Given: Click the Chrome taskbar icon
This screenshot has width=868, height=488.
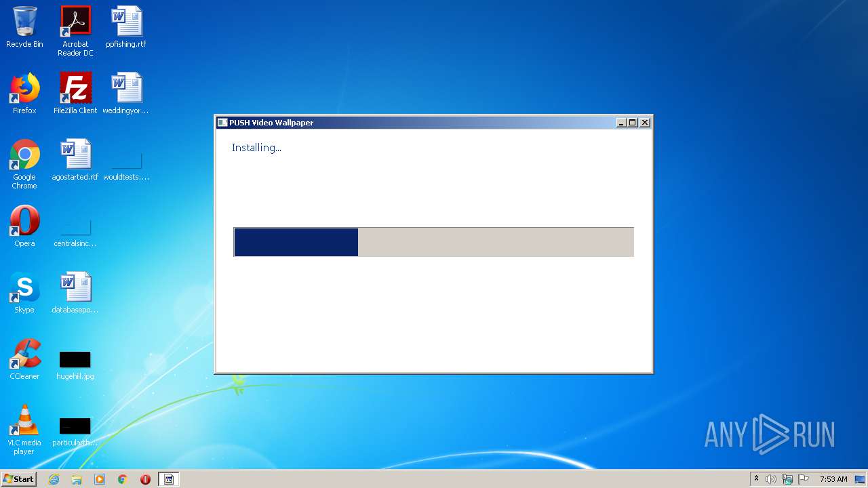Looking at the screenshot, I should coord(123,479).
